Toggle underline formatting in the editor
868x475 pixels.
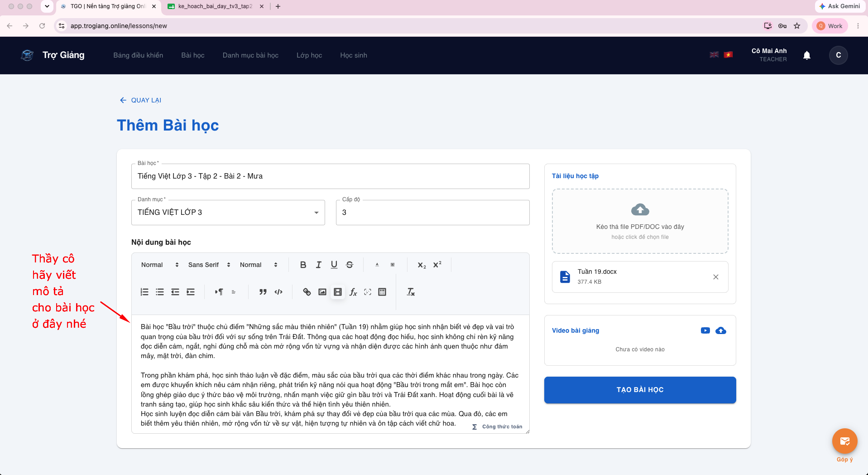334,265
